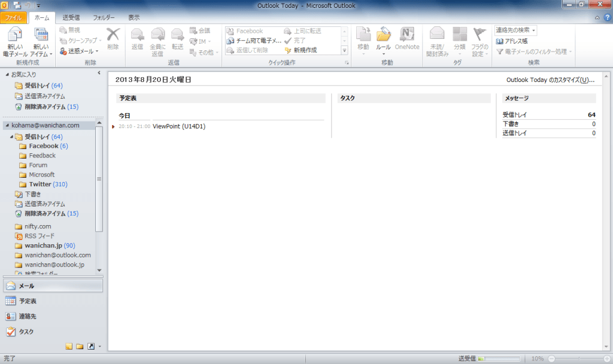
Task: Click the 削除 delete X icon
Action: click(113, 34)
